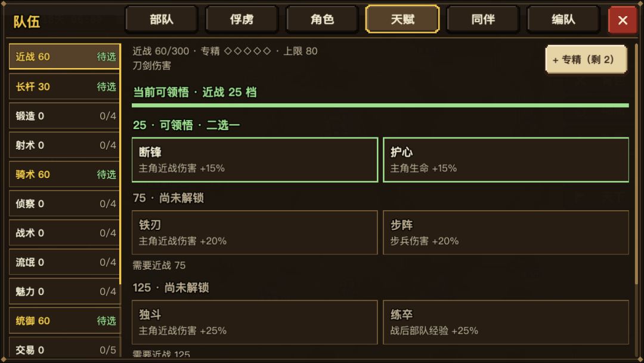
Task: Pick the 魅力 0 skill row
Action: (x=65, y=291)
